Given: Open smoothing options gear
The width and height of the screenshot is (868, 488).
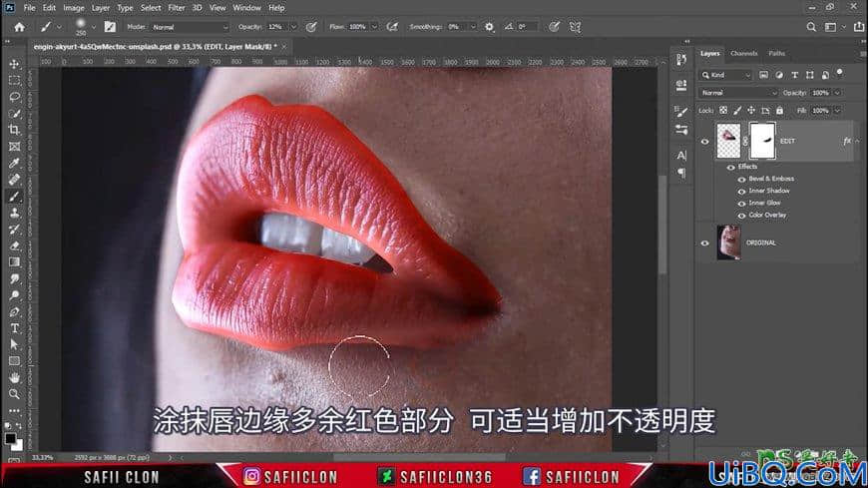Looking at the screenshot, I should coord(489,27).
